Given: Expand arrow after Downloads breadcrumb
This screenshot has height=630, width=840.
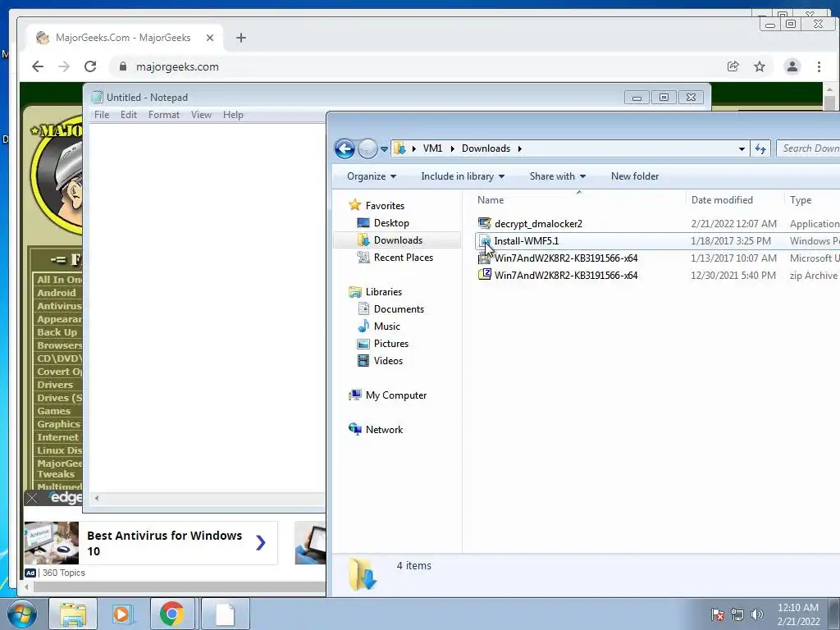Looking at the screenshot, I should tap(519, 148).
